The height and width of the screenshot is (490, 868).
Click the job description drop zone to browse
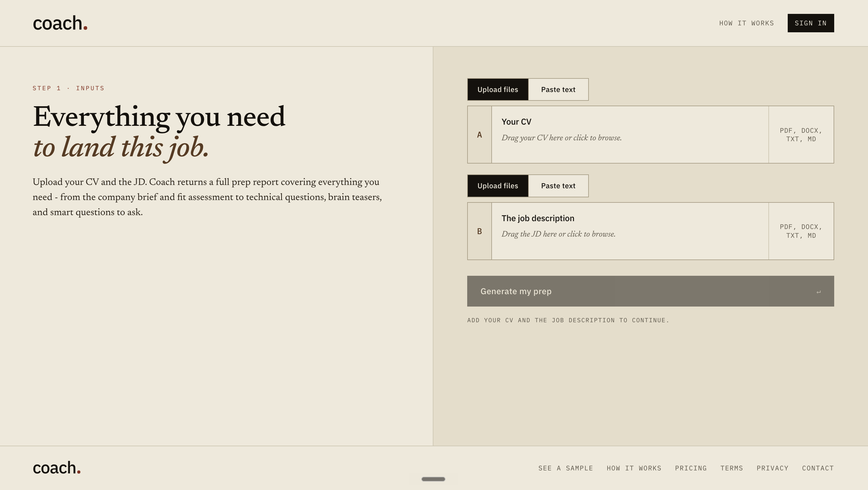coord(650,231)
